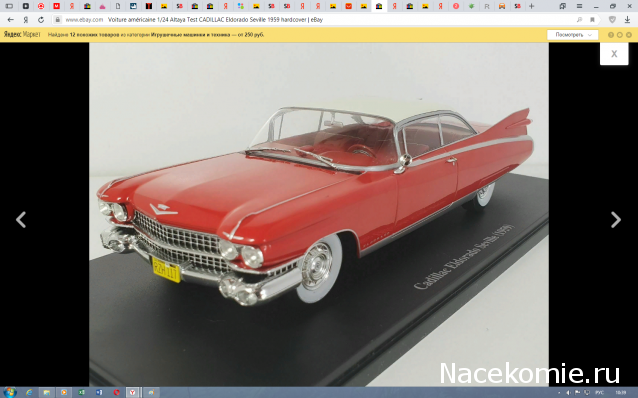The height and width of the screenshot is (398, 638).
Task: Open the Protect shield icon in the toolbar
Action: (x=612, y=20)
